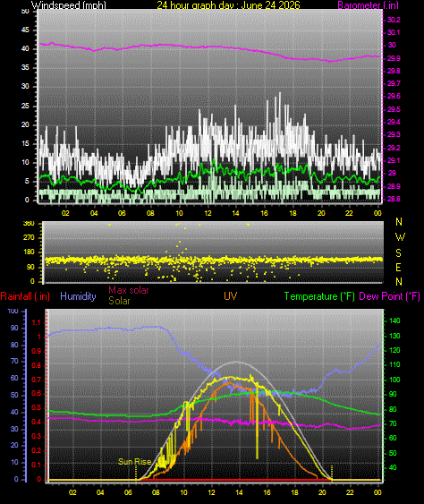Click the Windspeed (mph) axis title
This screenshot has width=424, height=504.
(68, 4)
